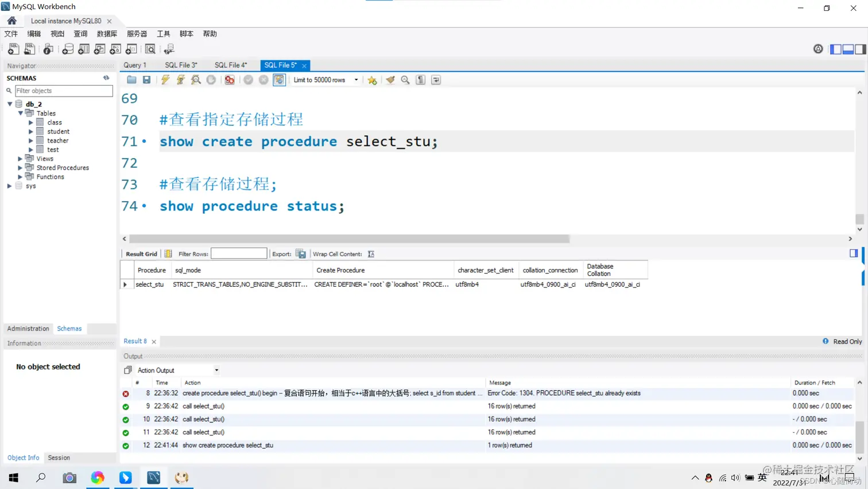
Task: Open the object inspector icon
Action: coord(48,49)
